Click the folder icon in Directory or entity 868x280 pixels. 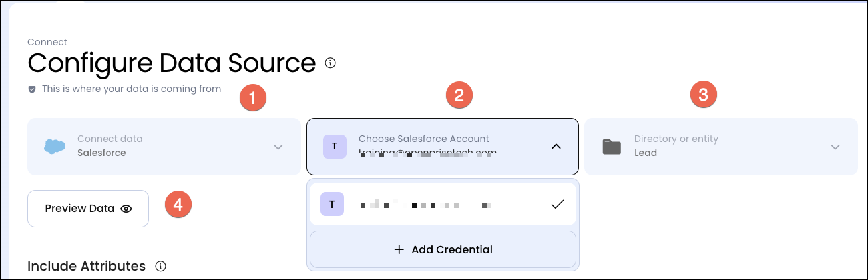(612, 147)
